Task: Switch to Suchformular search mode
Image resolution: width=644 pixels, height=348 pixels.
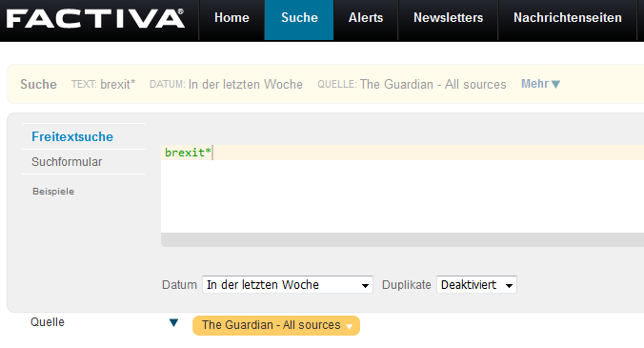Action: [x=67, y=162]
